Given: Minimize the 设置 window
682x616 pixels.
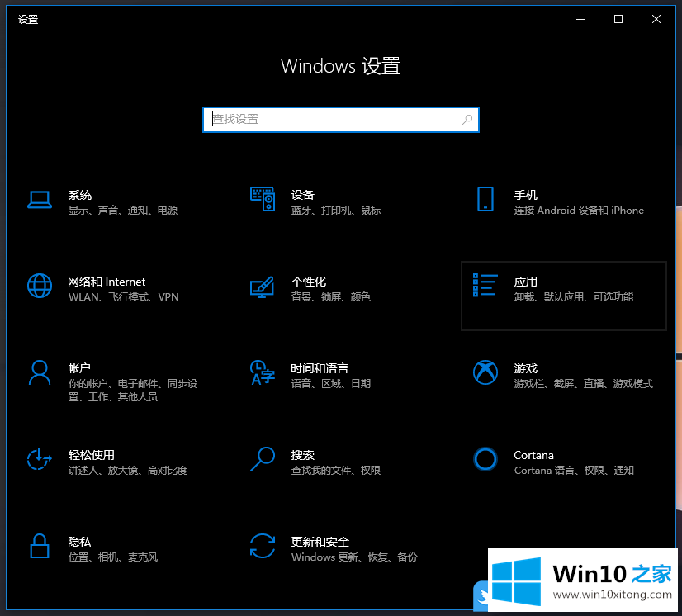Looking at the screenshot, I should click(x=580, y=19).
